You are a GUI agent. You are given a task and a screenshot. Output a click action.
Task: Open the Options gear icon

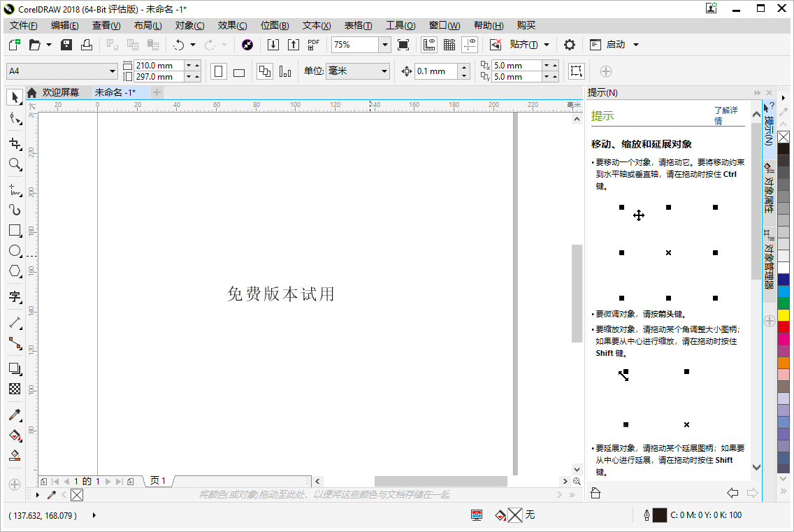570,45
